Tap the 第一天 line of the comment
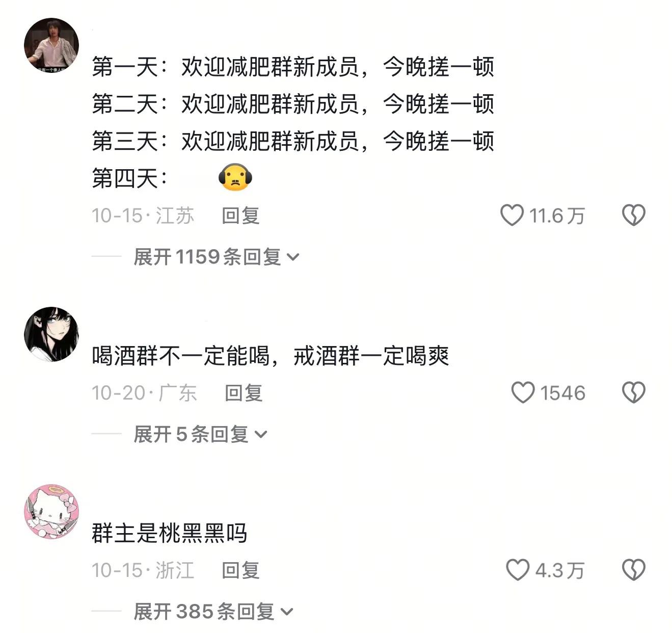This screenshot has width=672, height=633. [x=293, y=67]
